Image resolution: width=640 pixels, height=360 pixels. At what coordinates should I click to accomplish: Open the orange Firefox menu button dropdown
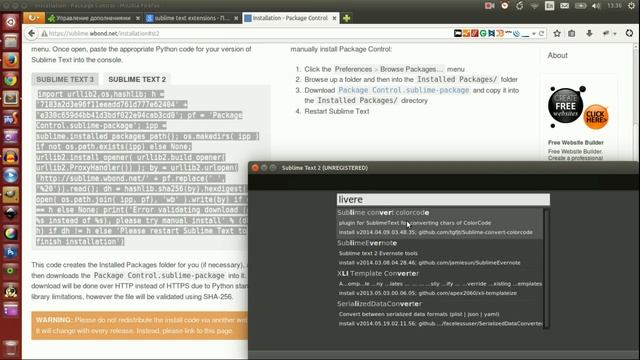(33, 18)
